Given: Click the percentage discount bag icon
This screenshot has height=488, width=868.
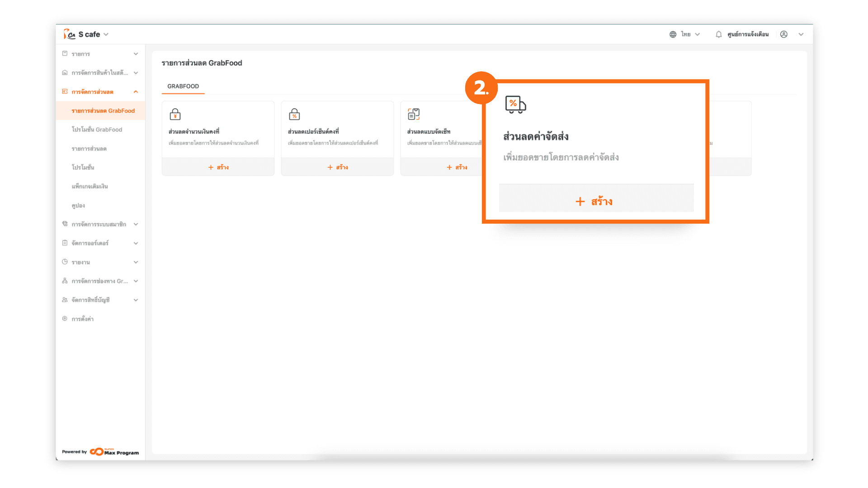Looking at the screenshot, I should click(294, 114).
